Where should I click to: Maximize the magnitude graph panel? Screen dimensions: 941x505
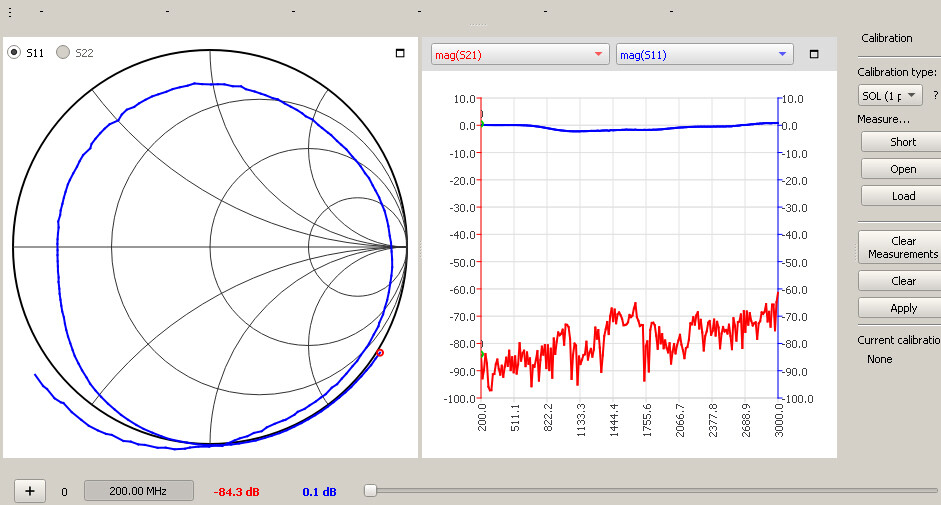pos(814,54)
